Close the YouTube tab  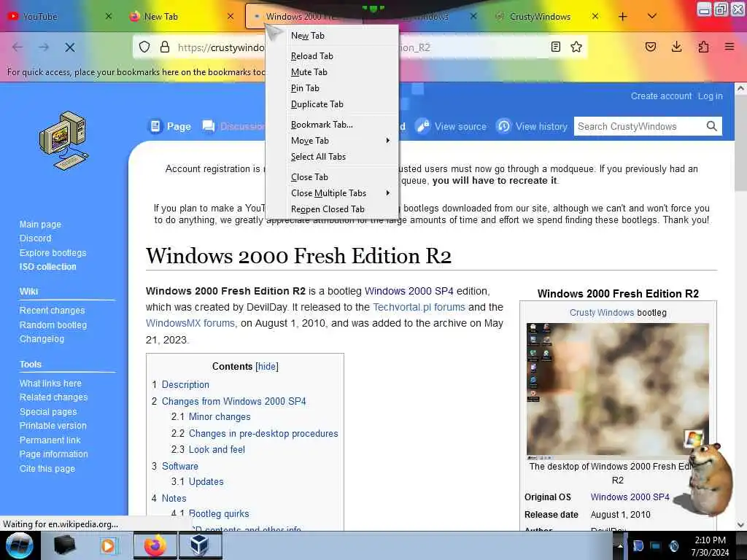(x=109, y=16)
